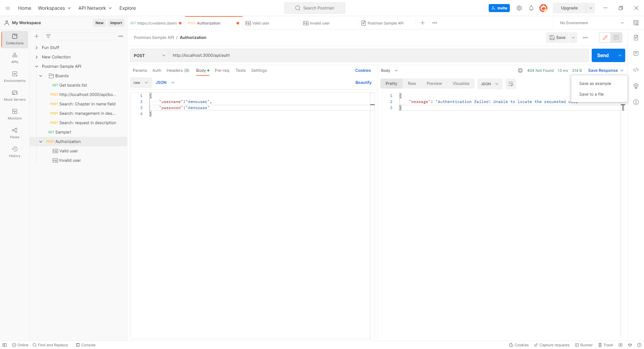Switch to comment mode icon
The height and width of the screenshot is (349, 644).
[x=616, y=38]
